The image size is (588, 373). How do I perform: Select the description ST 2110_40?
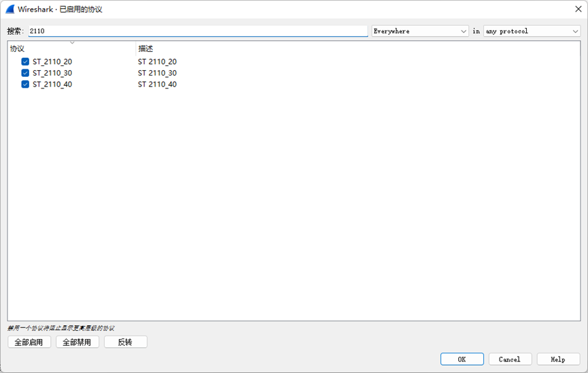(x=157, y=84)
